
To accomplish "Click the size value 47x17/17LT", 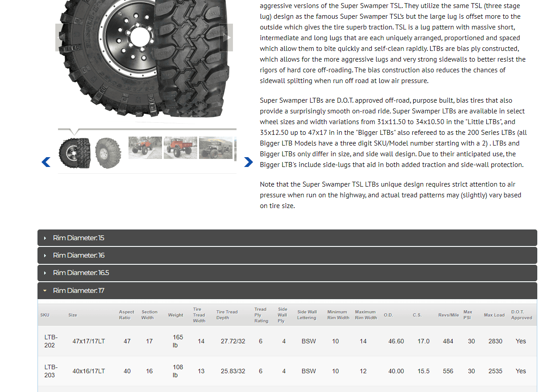I will click(89, 341).
